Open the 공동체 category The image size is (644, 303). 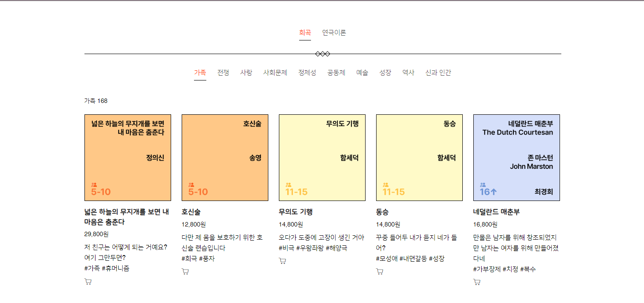pyautogui.click(x=336, y=73)
